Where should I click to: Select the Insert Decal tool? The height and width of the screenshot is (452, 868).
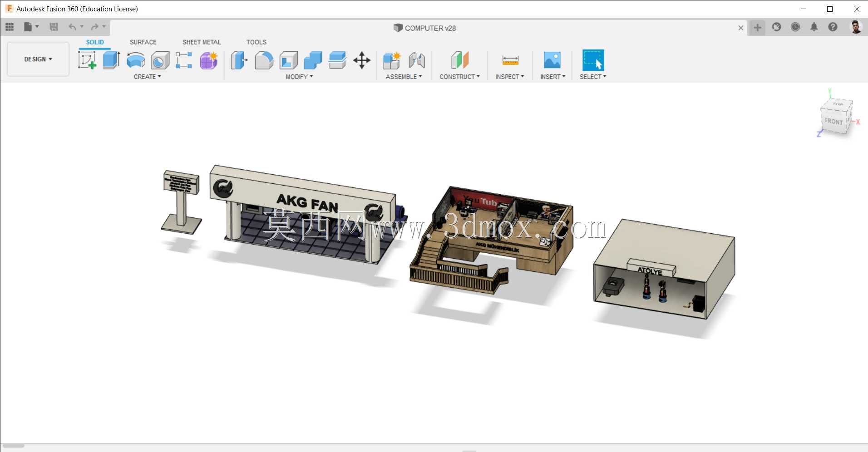pyautogui.click(x=552, y=60)
